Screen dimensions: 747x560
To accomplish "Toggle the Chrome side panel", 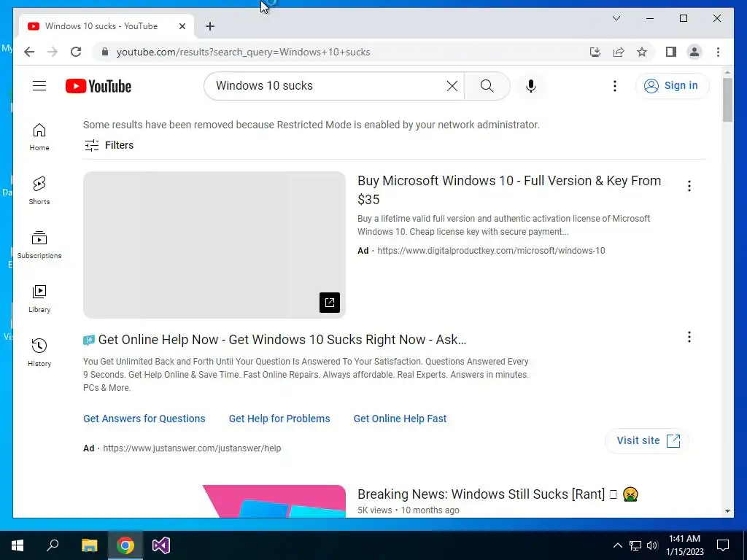I will tap(671, 52).
